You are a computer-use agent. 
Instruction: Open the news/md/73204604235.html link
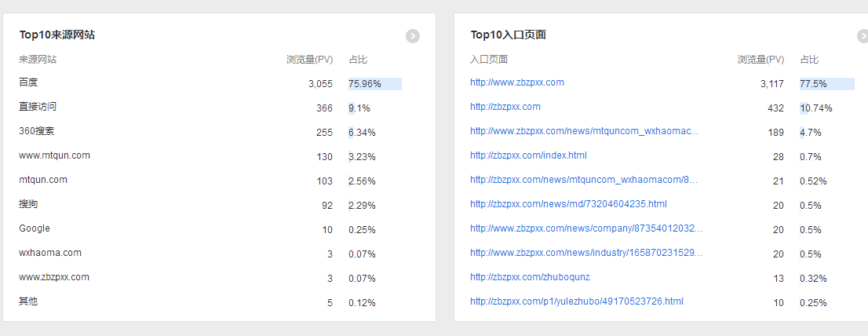coord(568,204)
